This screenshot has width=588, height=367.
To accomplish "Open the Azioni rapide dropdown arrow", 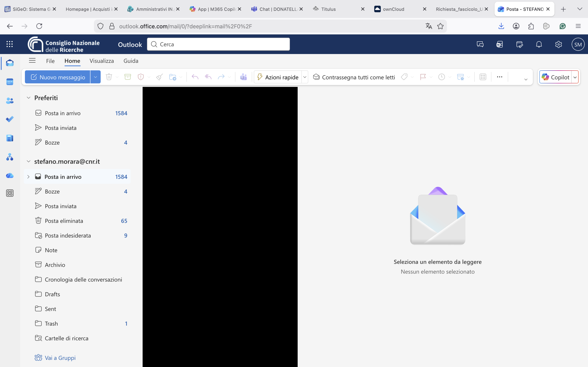I will 305,77.
